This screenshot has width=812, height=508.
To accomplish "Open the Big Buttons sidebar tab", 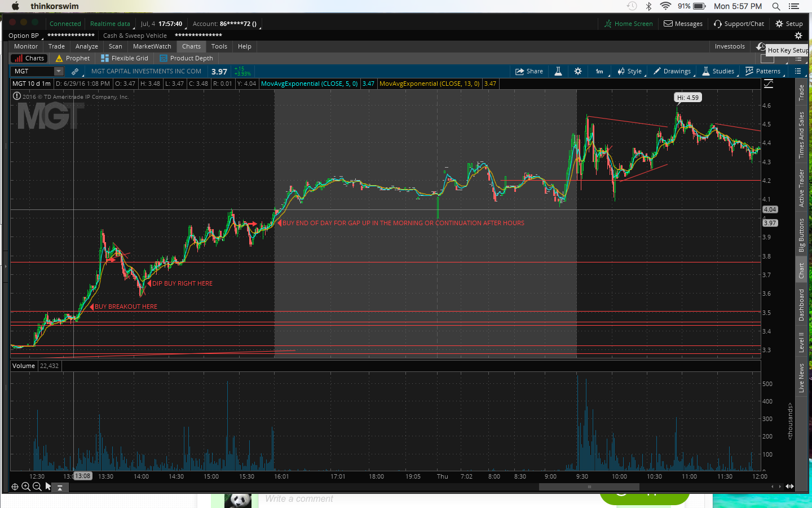I will tap(801, 235).
